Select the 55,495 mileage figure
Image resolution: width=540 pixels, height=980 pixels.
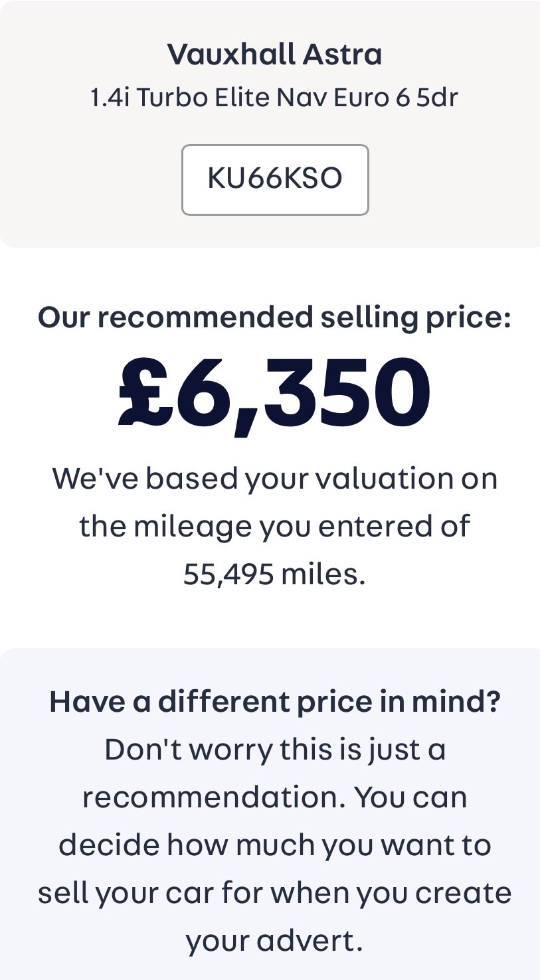coord(228,574)
